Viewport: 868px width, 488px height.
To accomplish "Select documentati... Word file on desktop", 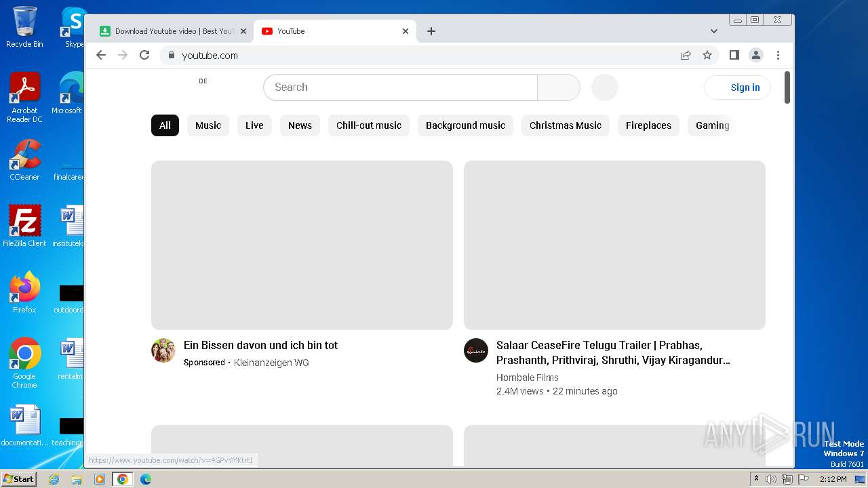I will tap(24, 426).
